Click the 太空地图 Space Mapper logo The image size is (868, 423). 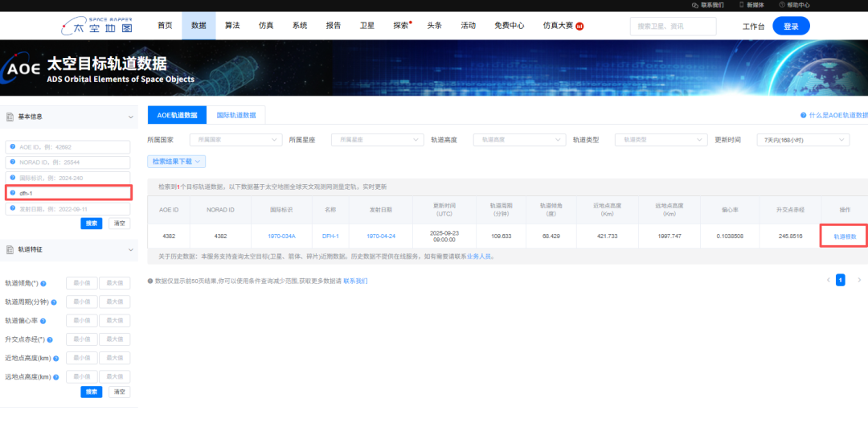[96, 25]
